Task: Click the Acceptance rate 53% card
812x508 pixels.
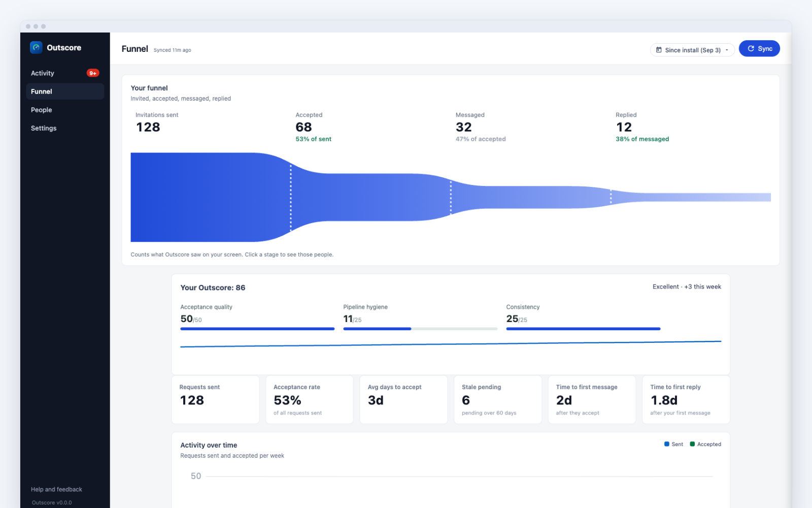Action: tap(310, 399)
